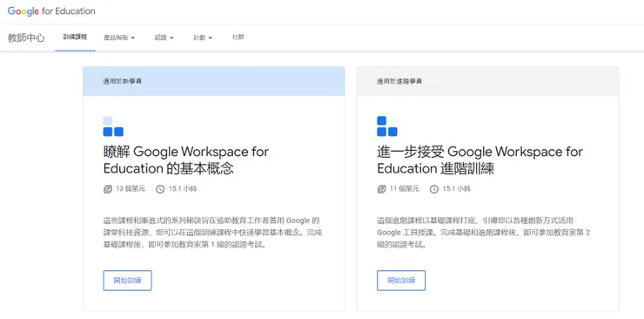The height and width of the screenshot is (319, 644).
Task: Click the Google for Education logo
Action: (x=51, y=11)
